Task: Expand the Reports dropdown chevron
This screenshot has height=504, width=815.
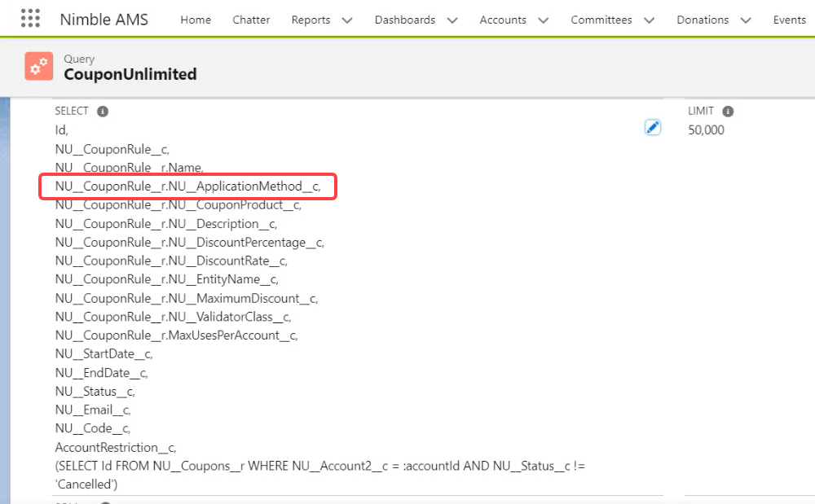Action: [x=347, y=20]
